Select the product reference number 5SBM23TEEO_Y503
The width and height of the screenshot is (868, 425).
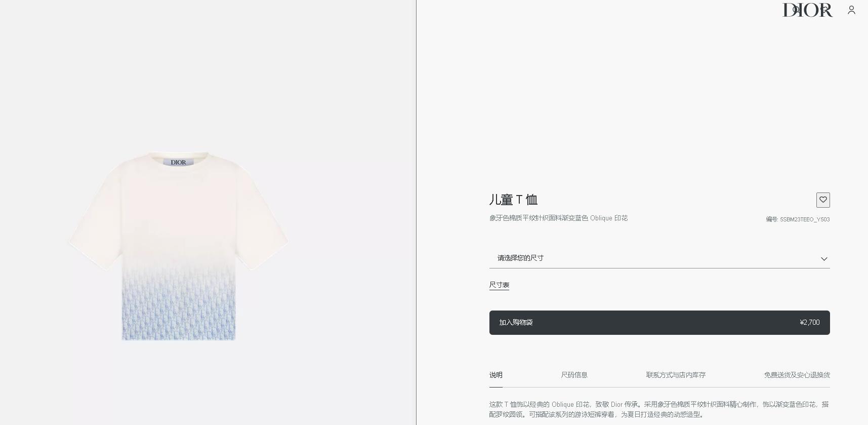pos(805,219)
